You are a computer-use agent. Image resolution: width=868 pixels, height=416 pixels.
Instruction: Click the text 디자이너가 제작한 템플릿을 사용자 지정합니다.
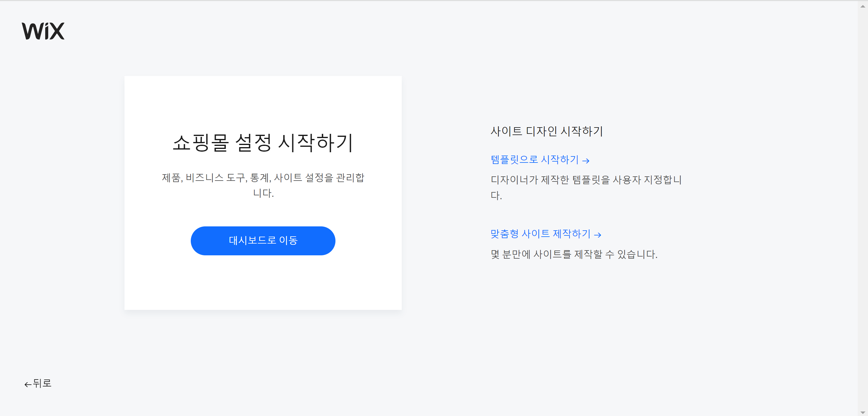click(586, 188)
